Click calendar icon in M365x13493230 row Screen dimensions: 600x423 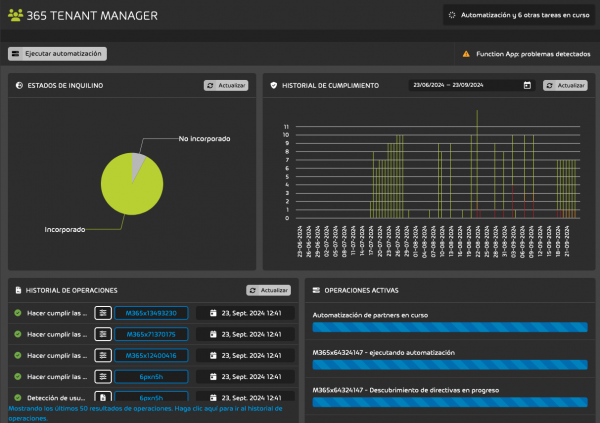213,313
